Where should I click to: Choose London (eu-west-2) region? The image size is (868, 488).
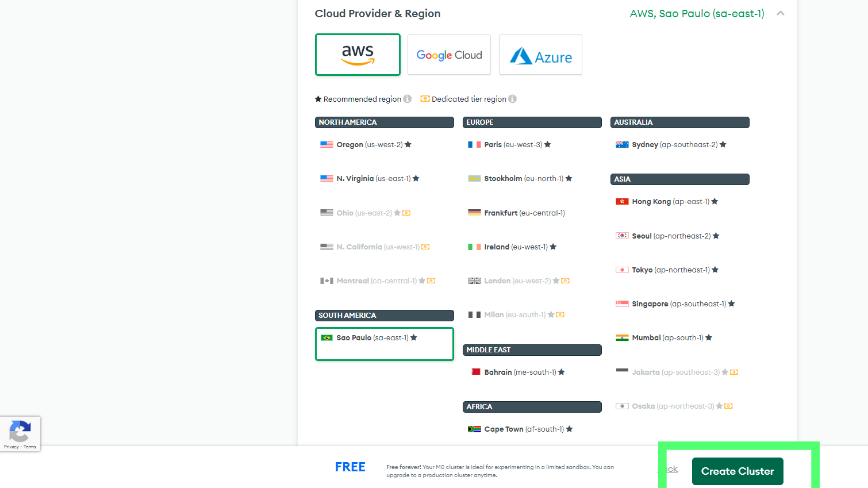coord(532,280)
